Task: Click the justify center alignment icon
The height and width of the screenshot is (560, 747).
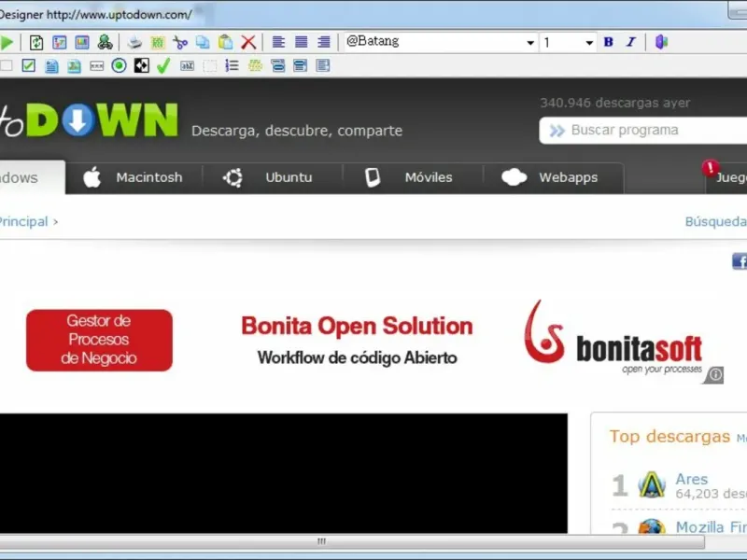Action: pyautogui.click(x=301, y=42)
